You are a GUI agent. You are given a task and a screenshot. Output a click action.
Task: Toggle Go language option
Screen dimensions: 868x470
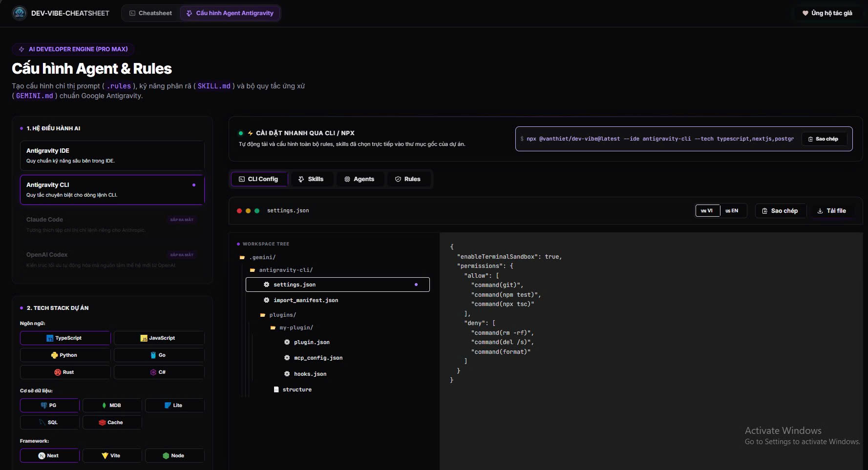click(159, 355)
